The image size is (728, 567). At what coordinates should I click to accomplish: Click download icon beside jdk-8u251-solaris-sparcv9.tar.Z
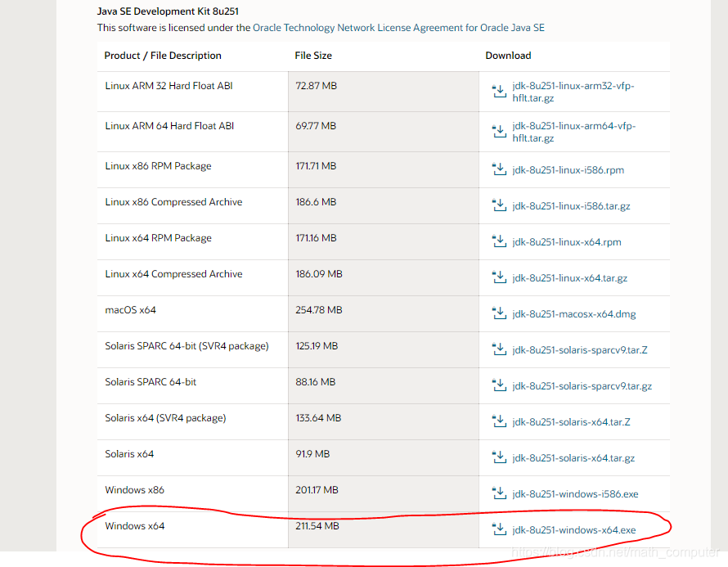pyautogui.click(x=499, y=349)
